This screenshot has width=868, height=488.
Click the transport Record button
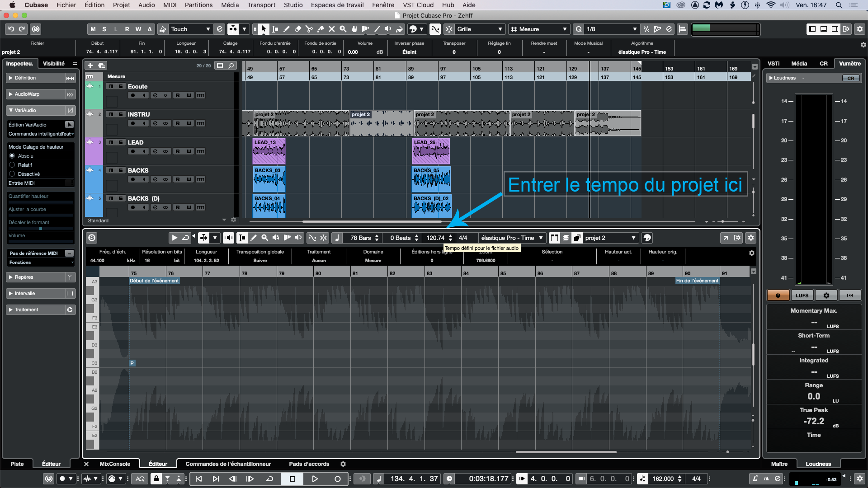click(x=337, y=479)
